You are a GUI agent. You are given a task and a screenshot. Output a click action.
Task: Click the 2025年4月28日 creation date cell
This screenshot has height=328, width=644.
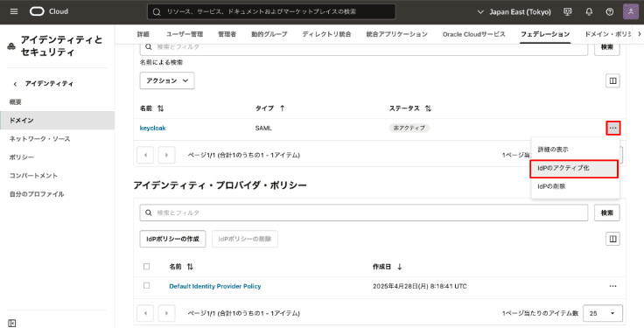(x=420, y=286)
